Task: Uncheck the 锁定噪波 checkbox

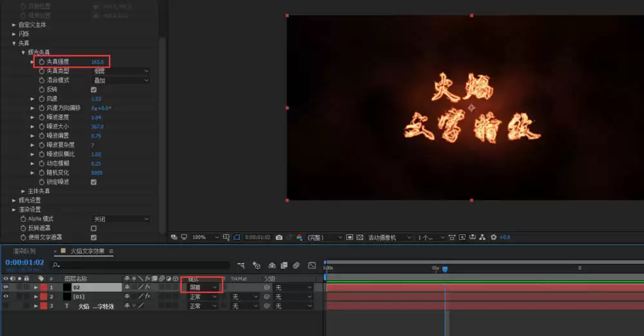Action: click(x=93, y=183)
